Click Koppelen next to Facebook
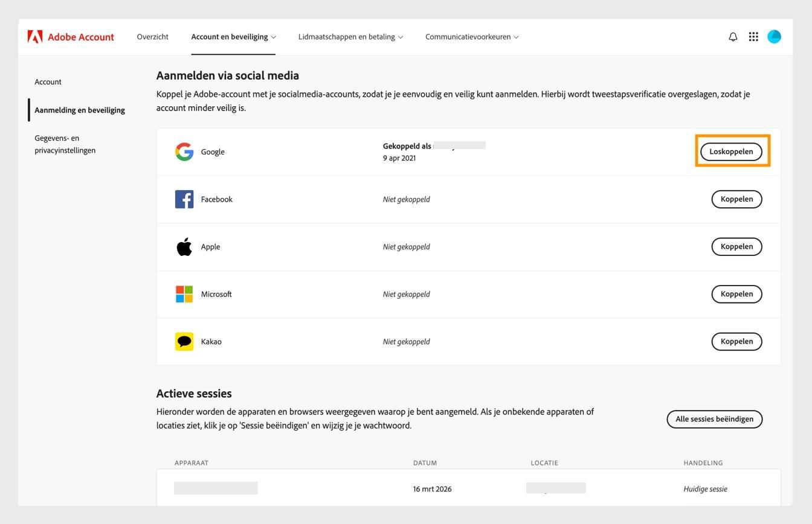Viewport: 812px width, 524px height. [736, 199]
